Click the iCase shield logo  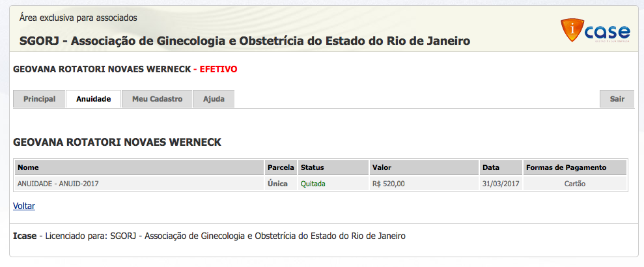coord(572,33)
